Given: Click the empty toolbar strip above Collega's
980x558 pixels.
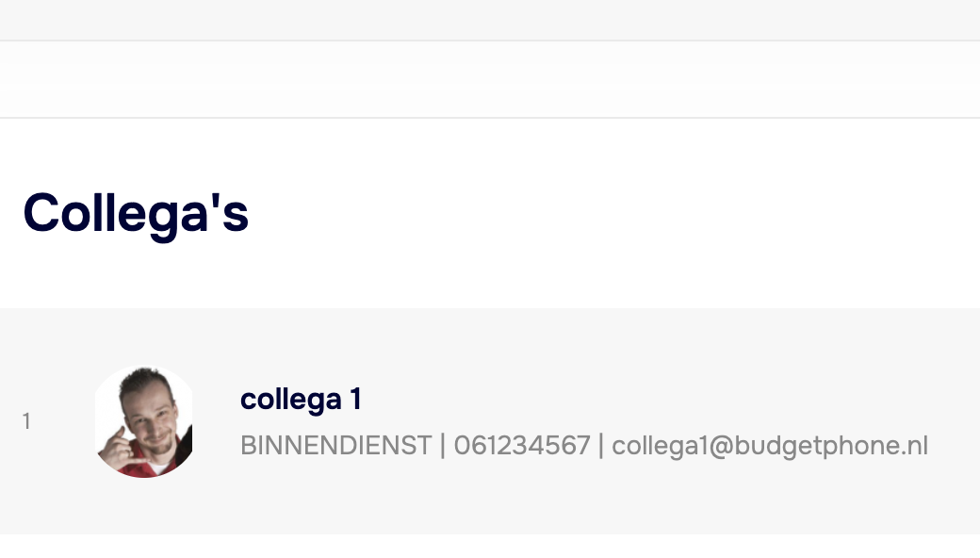Looking at the screenshot, I should [x=490, y=80].
